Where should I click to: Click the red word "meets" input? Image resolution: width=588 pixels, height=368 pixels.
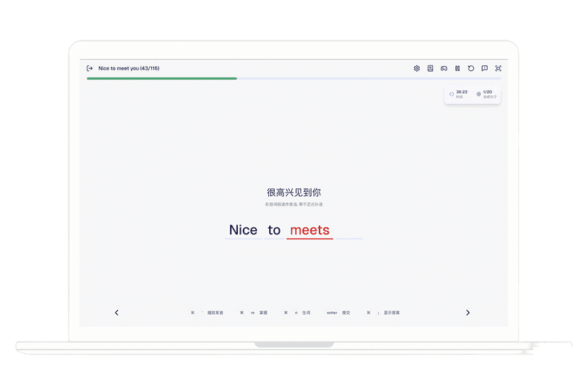pyautogui.click(x=310, y=230)
